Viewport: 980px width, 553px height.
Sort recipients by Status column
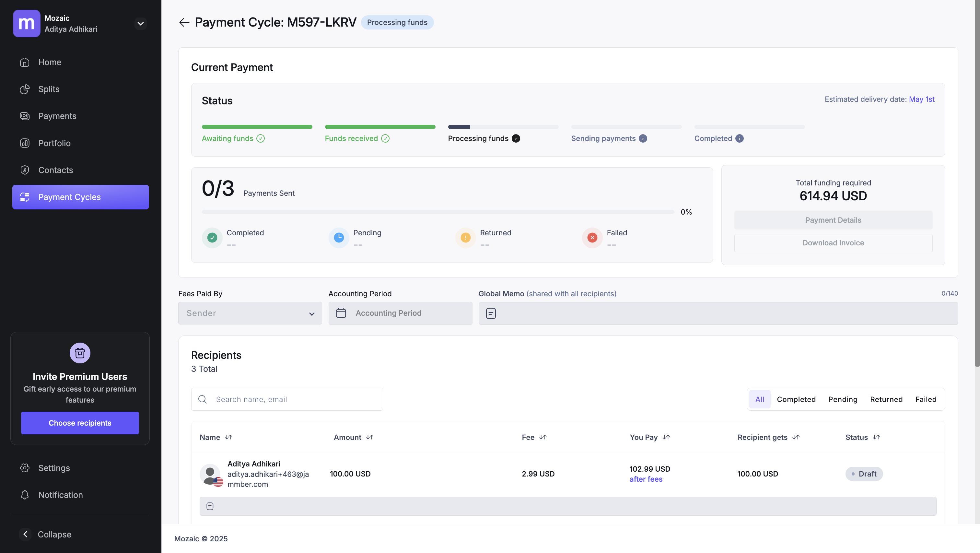(x=876, y=437)
